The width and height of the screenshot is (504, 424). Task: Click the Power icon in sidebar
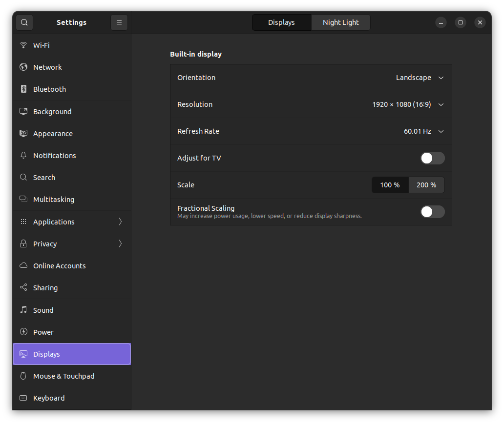[x=23, y=332]
